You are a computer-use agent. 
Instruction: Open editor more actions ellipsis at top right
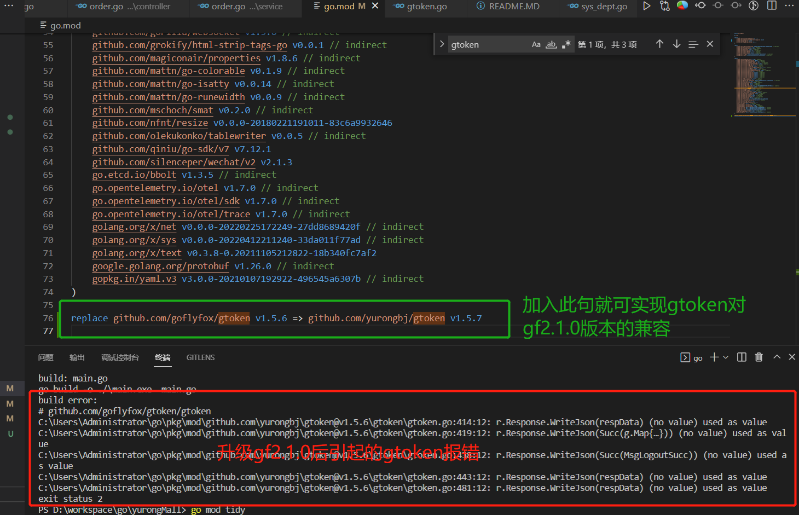pos(789,6)
